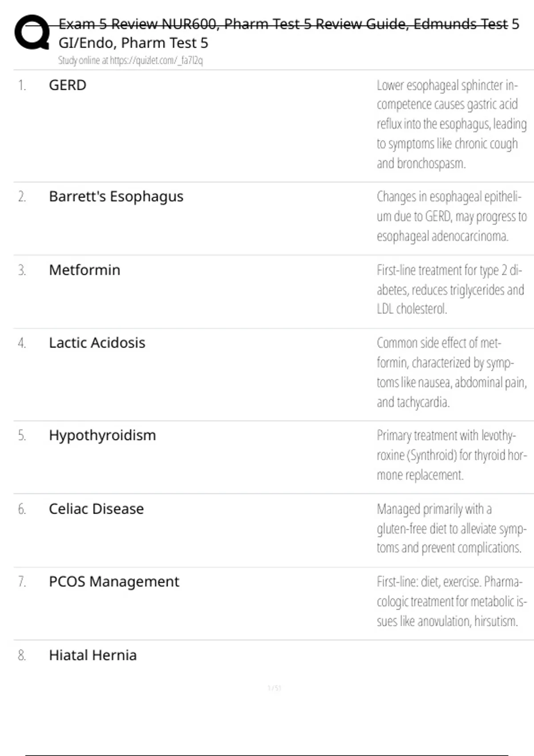Select the Hiatal Hernia term
Image resolution: width=534 pixels, height=756 pixels.
(x=93, y=655)
